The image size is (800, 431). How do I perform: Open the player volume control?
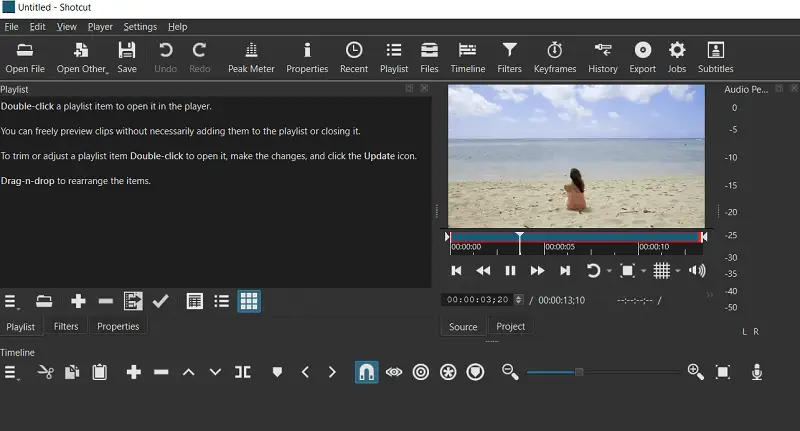[697, 271]
